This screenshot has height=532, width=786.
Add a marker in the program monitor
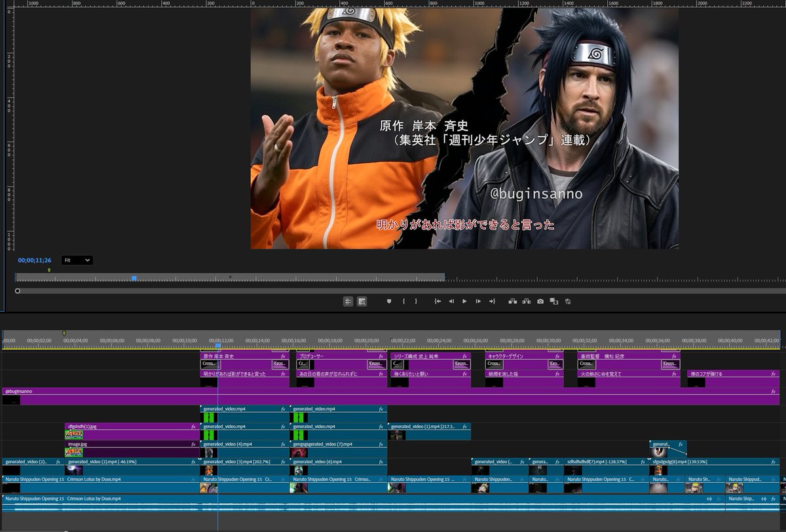point(388,301)
